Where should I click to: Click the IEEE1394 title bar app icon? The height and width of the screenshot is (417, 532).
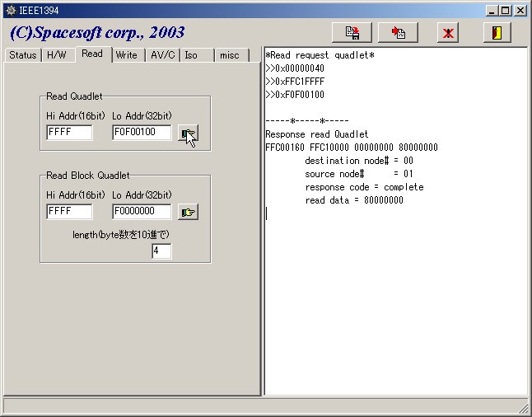click(x=10, y=10)
